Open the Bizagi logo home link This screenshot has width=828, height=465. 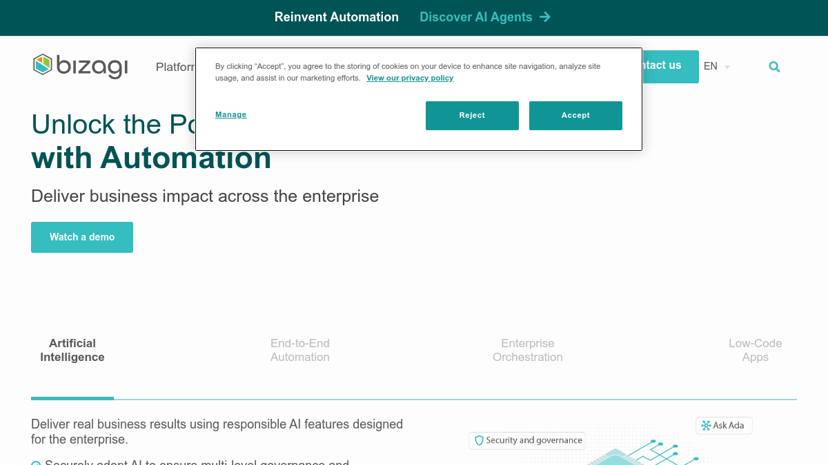(x=80, y=66)
